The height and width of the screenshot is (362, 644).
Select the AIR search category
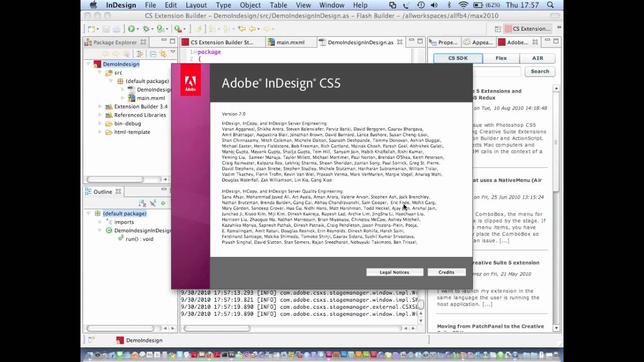point(538,58)
